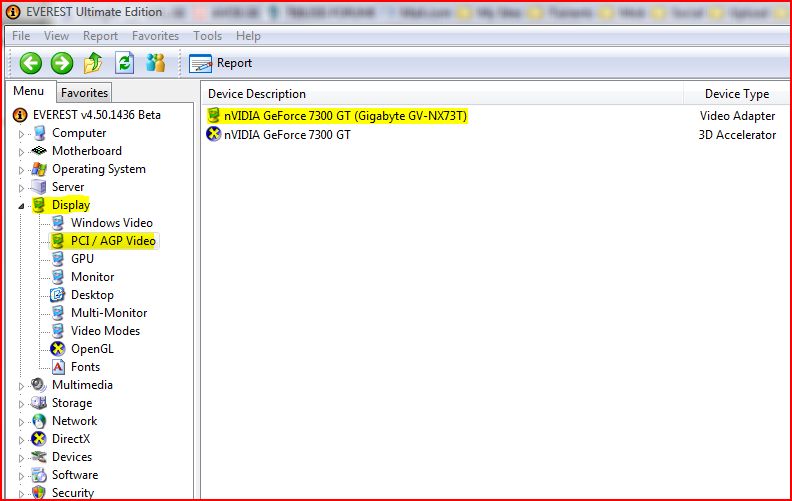Viewport: 792px width, 501px height.
Task: Click the Refresh toolbar icon
Action: pyautogui.click(x=124, y=63)
